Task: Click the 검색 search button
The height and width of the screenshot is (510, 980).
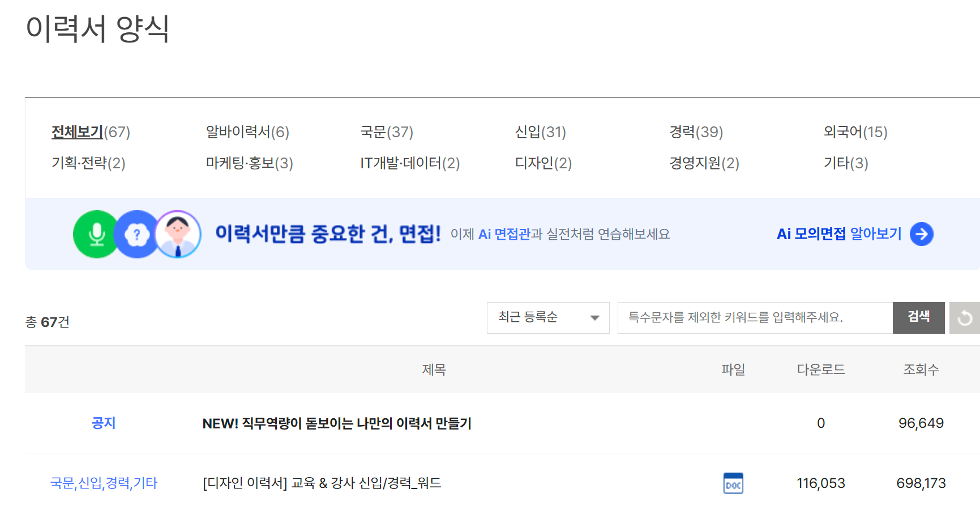Action: pos(918,318)
